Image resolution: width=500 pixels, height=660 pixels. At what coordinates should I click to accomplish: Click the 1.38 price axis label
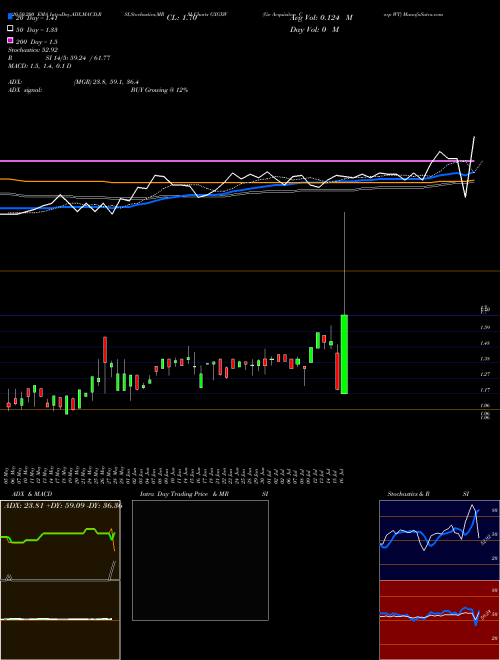(x=485, y=359)
